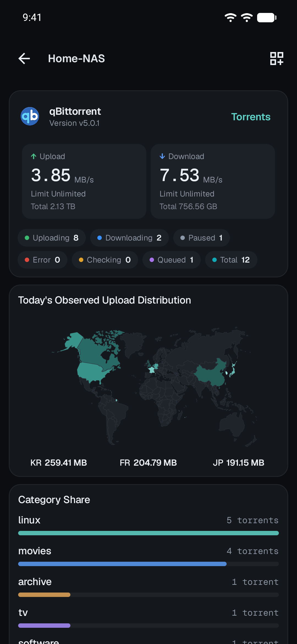Select the Uploading 8 status chip
Image resolution: width=297 pixels, height=644 pixels.
52,238
